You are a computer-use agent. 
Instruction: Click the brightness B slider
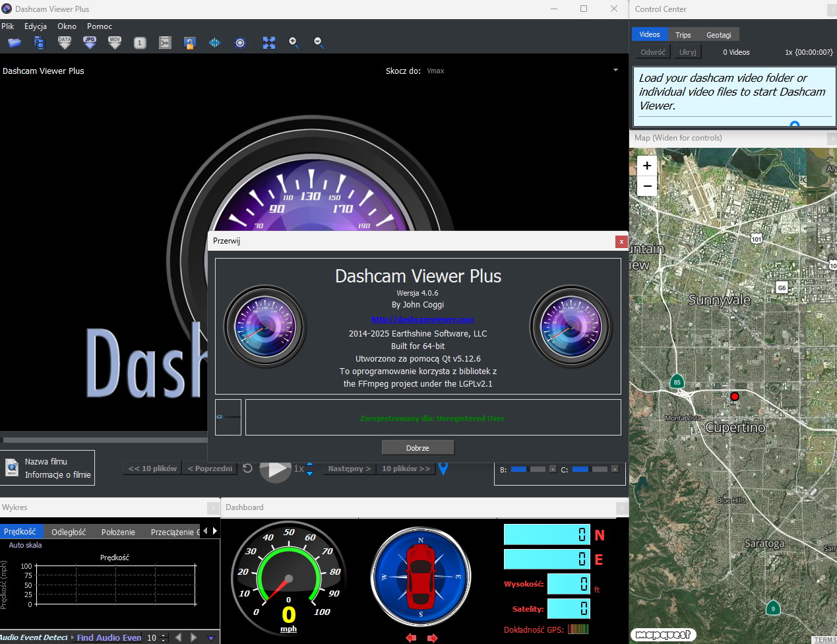point(528,469)
